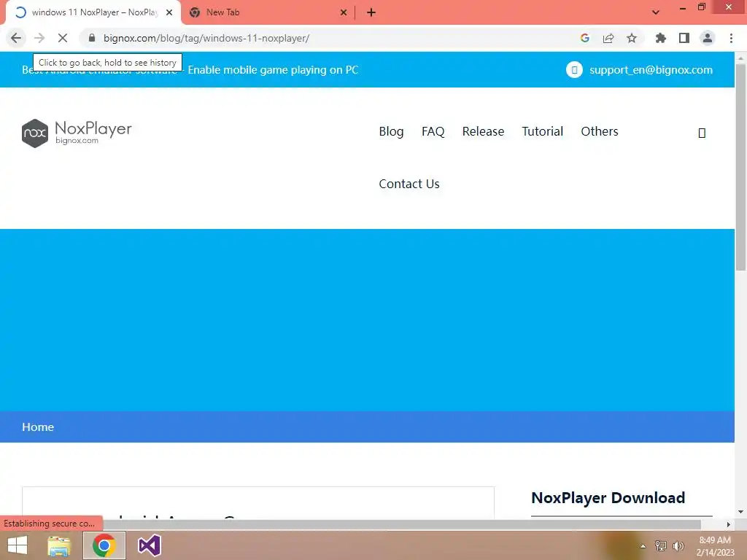Click the site search icon beside Others
Image resolution: width=747 pixels, height=560 pixels.
click(x=702, y=133)
